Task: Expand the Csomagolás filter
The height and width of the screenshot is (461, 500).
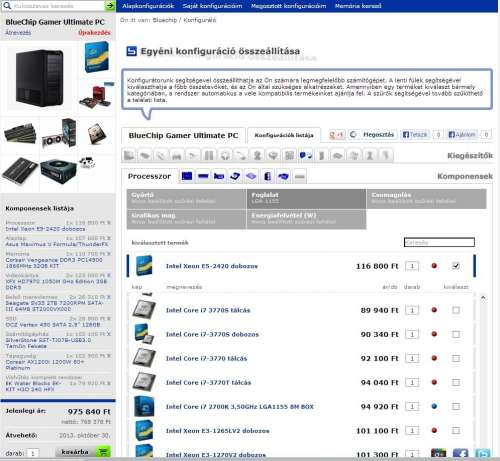Action: [x=426, y=198]
